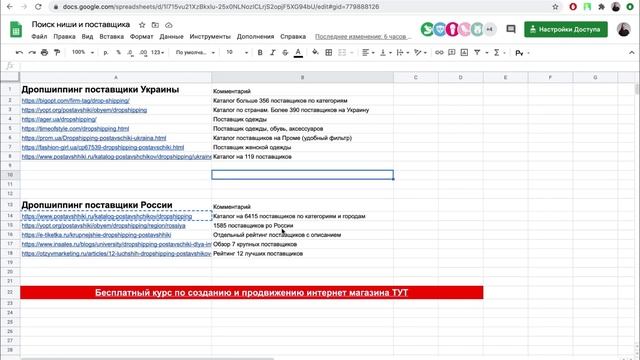Image resolution: width=640 pixels, height=360 pixels.
Task: Open text wrapping dropdown
Action: click(x=402, y=53)
